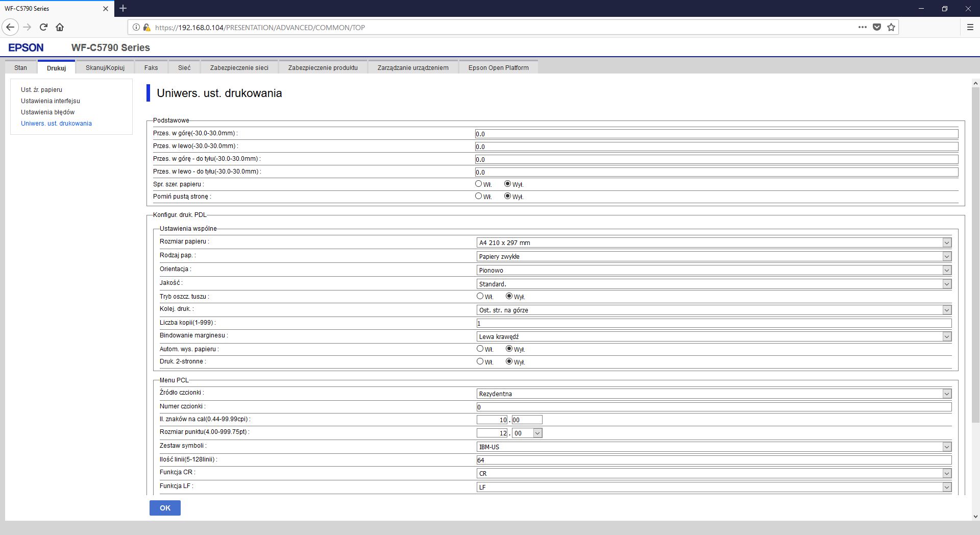The image size is (980, 535).
Task: Open the Rodzaj pap. dropdown
Action: click(x=714, y=256)
